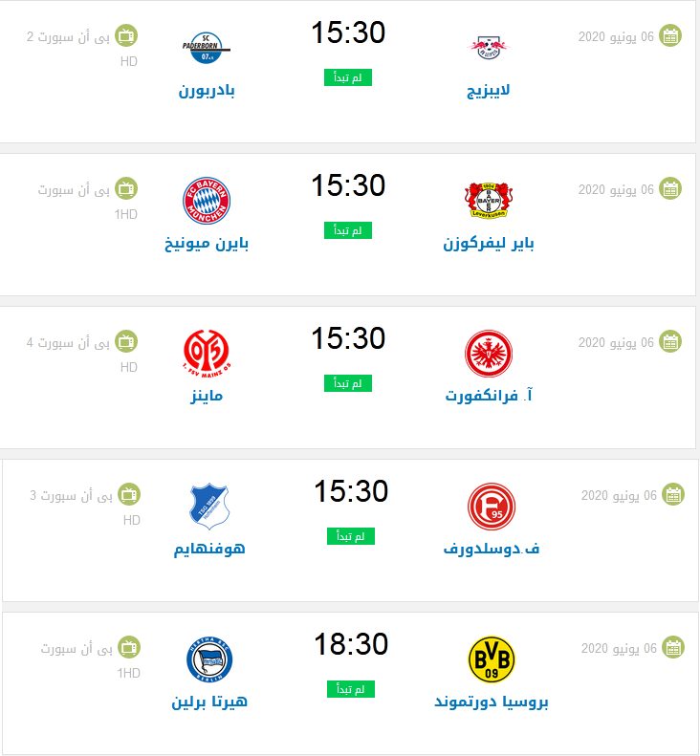
Task: Click the SC Paderborn club logo
Action: pos(207,47)
